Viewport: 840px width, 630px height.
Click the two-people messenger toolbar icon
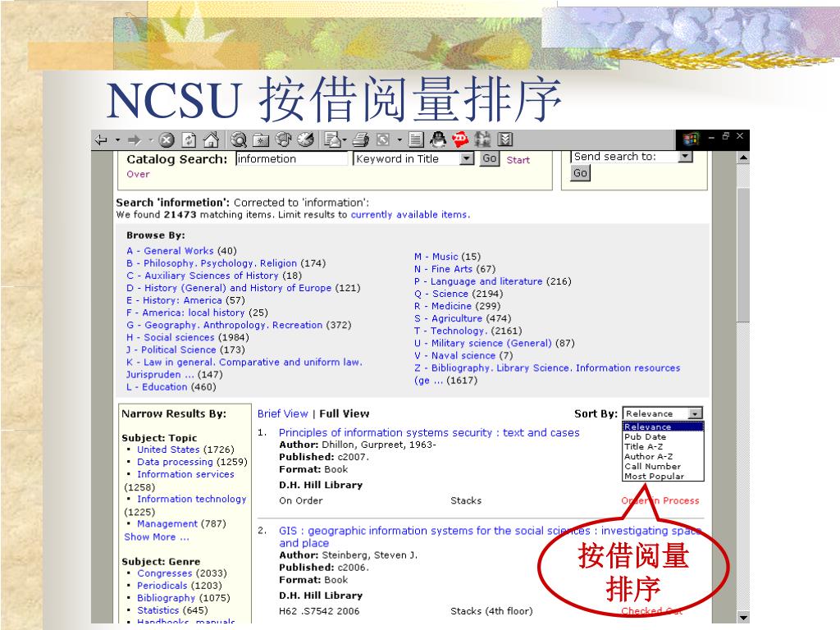[x=482, y=139]
